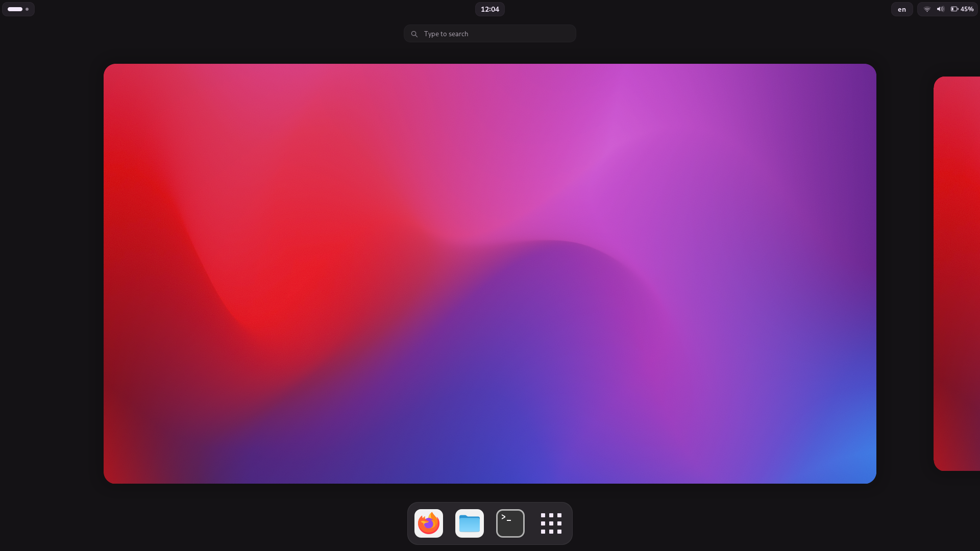Select the large current workspace preview
The height and width of the screenshot is (551, 980).
click(489, 273)
